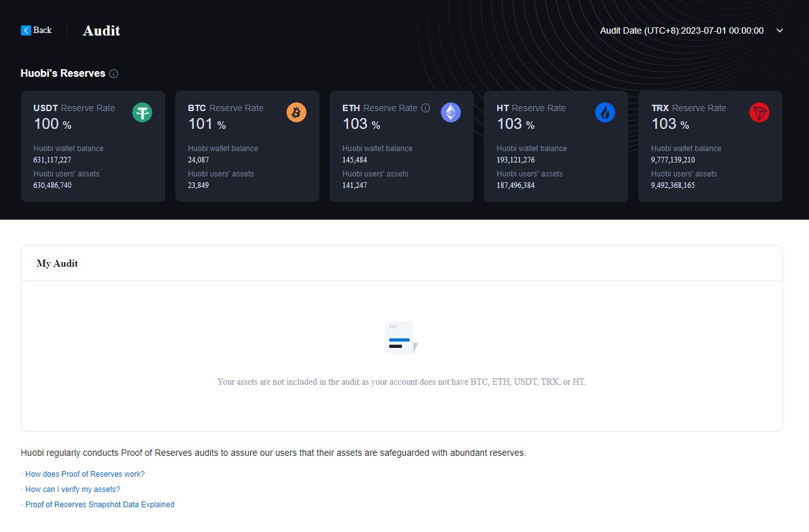Viewport: 809px width, 532px height.
Task: Click the 'Huobi regularly conducts Proof of Reserves' sentence
Action: click(x=274, y=453)
